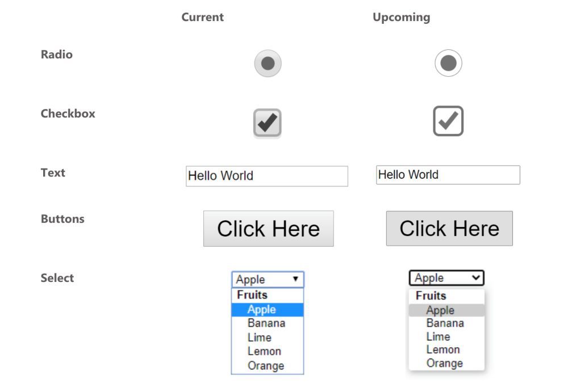Screen dimensions: 568x392
Task: Select Orange in the Current dropdown list
Action: coord(266,366)
